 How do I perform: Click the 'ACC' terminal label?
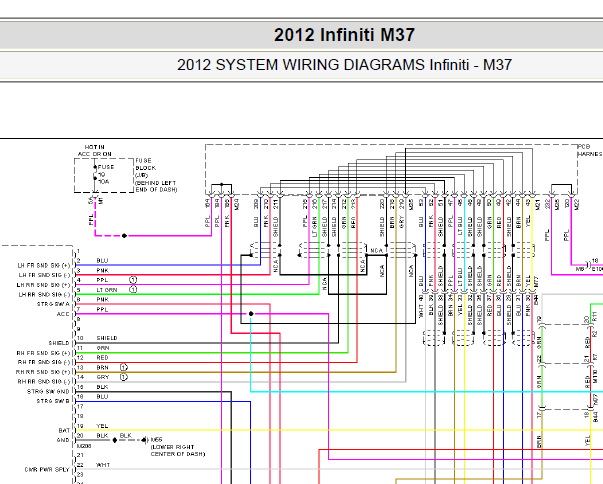point(63,314)
